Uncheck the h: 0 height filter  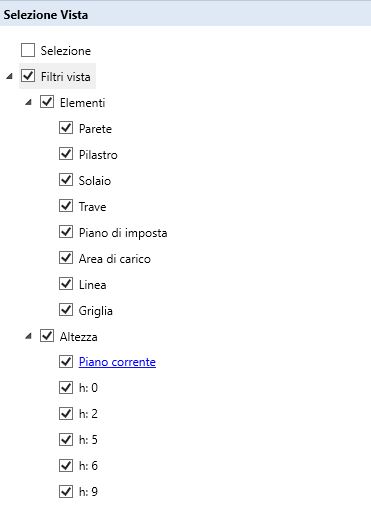66,388
